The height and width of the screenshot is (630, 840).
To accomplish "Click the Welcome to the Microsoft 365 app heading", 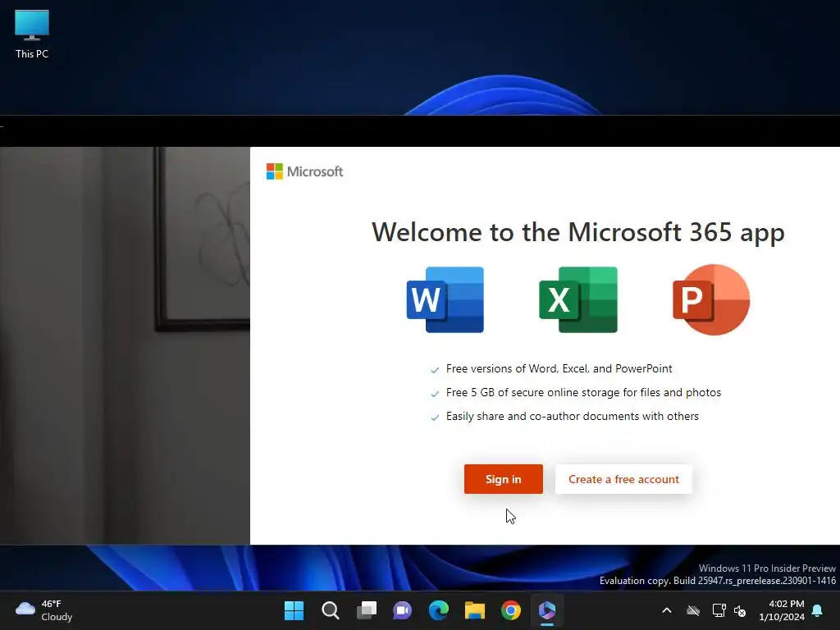I will click(x=578, y=232).
